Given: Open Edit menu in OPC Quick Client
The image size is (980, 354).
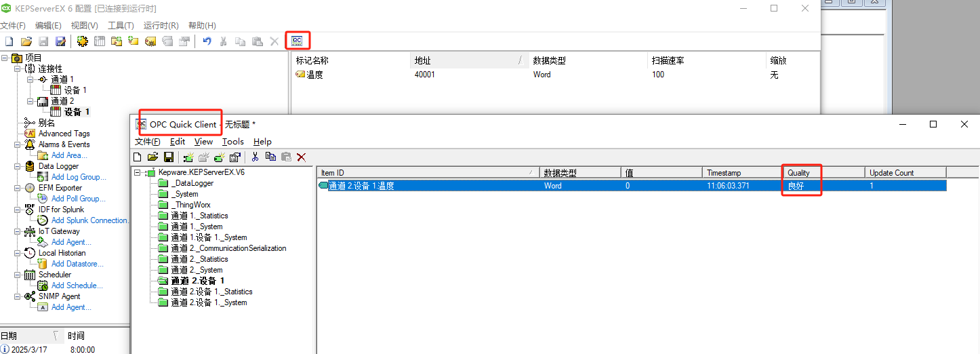Looking at the screenshot, I should [178, 142].
